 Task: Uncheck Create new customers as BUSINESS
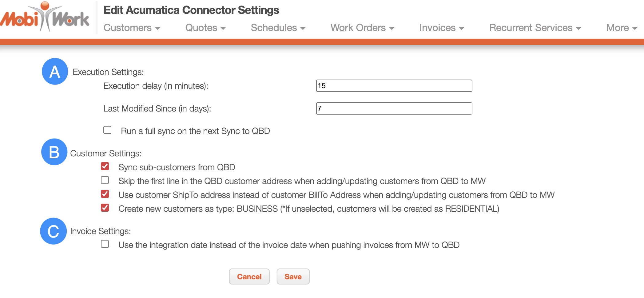tap(105, 208)
